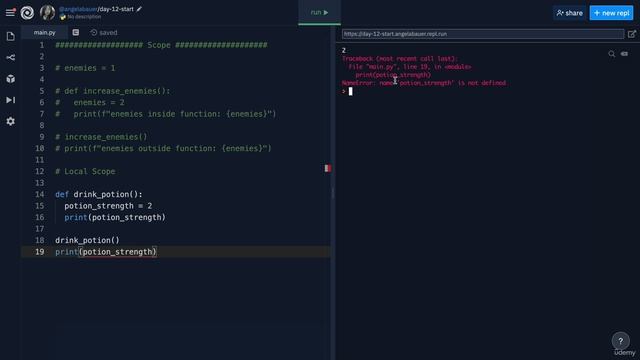Click line number 19 in gutter
Image resolution: width=640 pixels, height=360 pixels.
tap(40, 252)
